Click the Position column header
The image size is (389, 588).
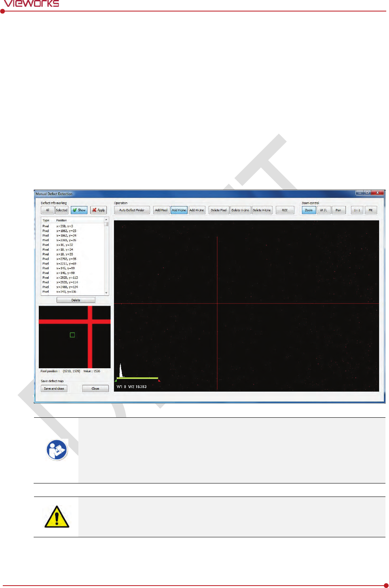[62, 220]
